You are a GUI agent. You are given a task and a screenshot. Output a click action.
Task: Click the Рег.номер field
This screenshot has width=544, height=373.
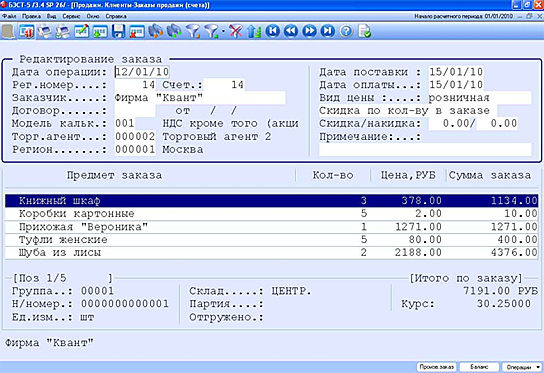coord(135,85)
